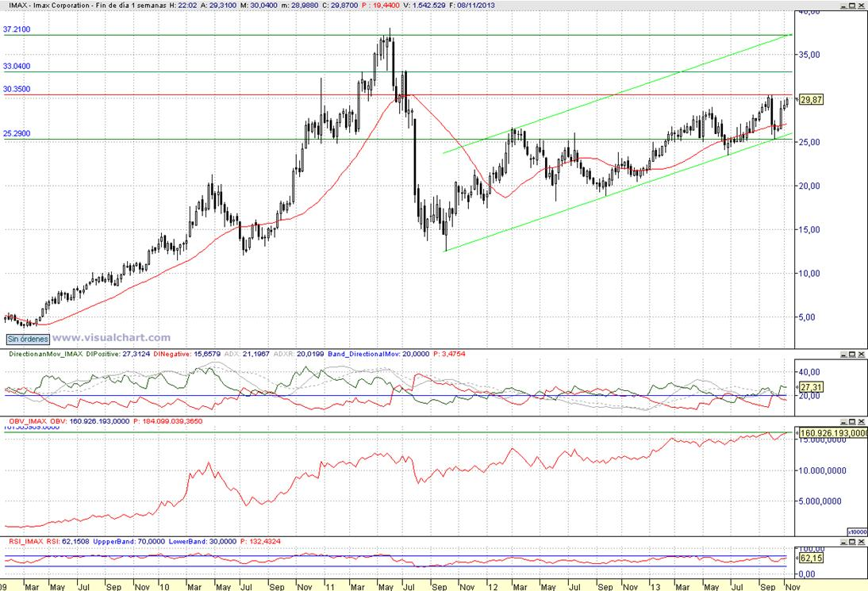Click the year '13' time axis label
Image resolution: width=868 pixels, height=591 pixels.
655,586
